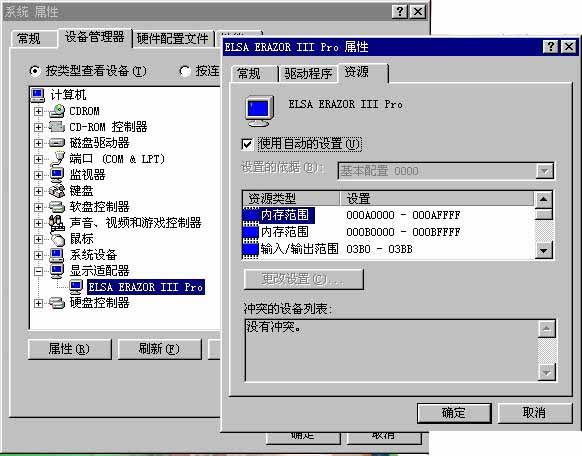The width and height of the screenshot is (582, 456).
Task: Choose the 按连接 view radio button
Action: pos(185,70)
